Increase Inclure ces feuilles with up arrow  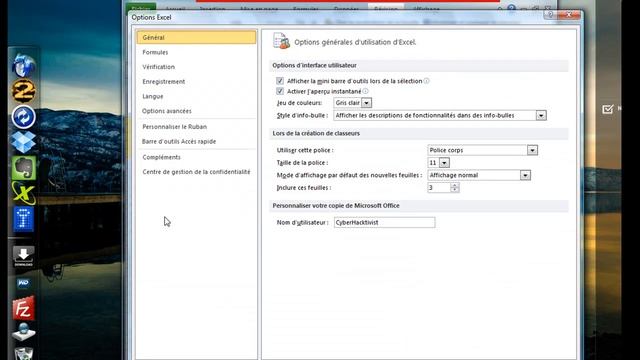click(455, 185)
